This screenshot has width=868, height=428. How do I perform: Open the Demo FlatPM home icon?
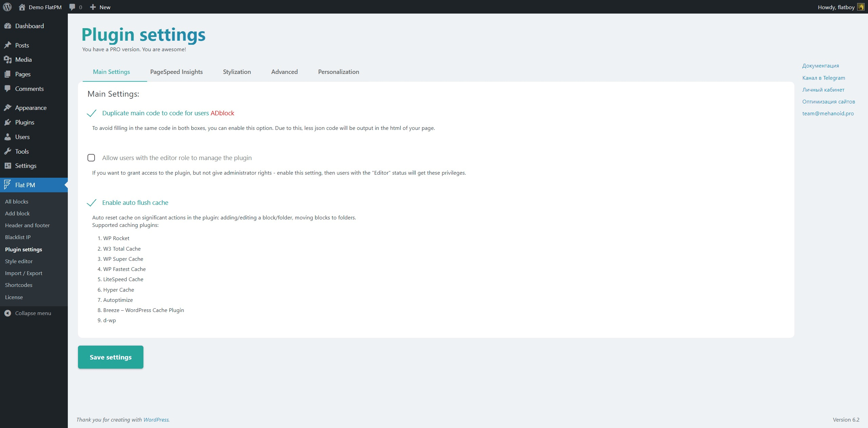point(22,7)
